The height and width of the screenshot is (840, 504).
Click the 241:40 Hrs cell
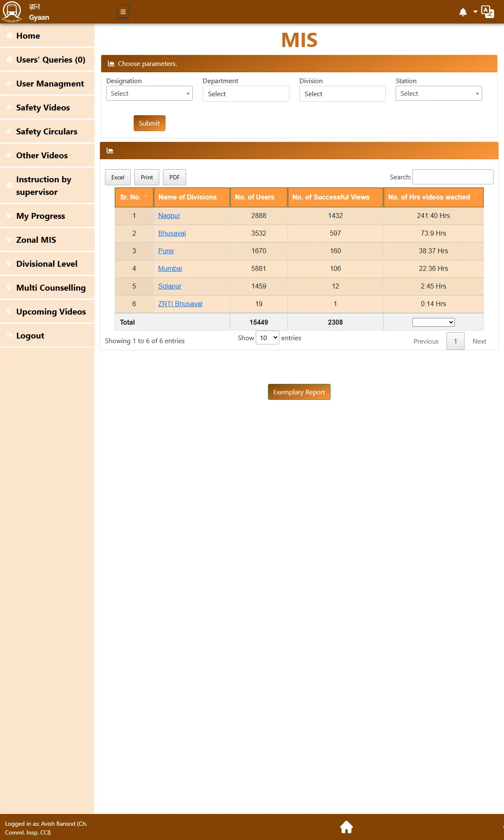click(433, 215)
